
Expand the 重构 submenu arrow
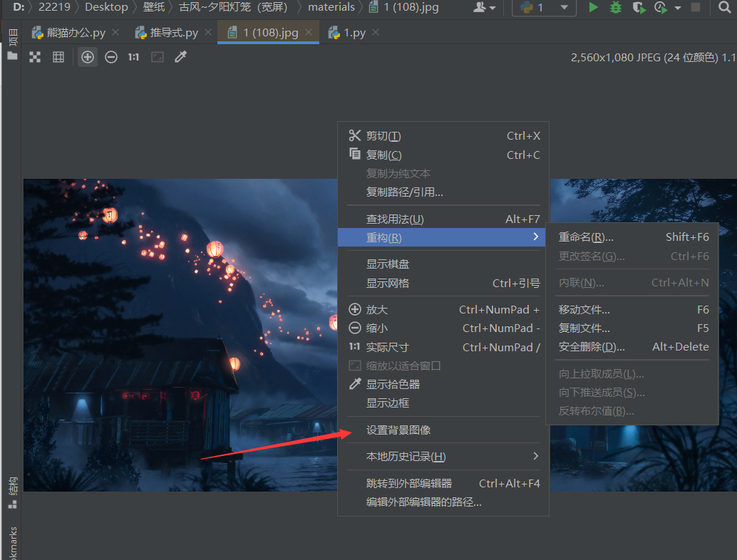click(x=536, y=237)
